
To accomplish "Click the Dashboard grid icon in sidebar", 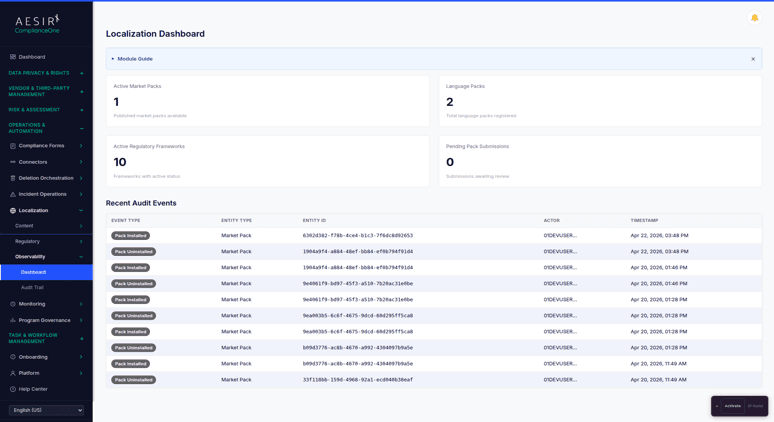I will [x=13, y=57].
